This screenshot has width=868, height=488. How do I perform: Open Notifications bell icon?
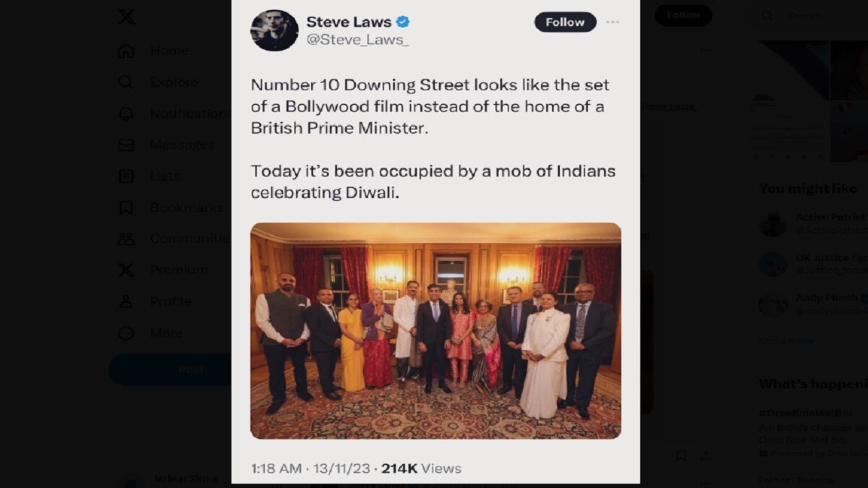coord(126,114)
